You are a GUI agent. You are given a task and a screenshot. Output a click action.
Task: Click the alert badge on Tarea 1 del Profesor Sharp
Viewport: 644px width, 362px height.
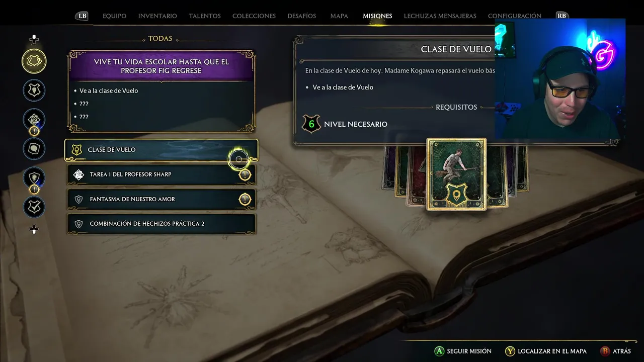click(x=245, y=174)
